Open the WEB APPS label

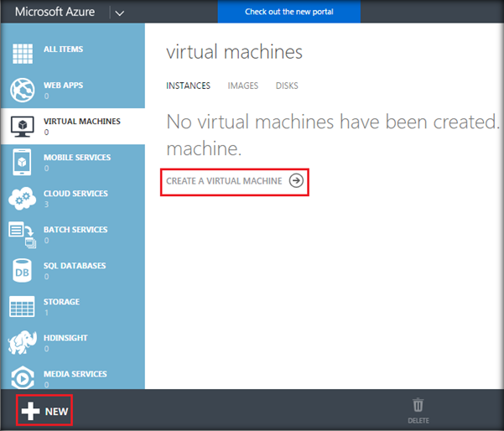tap(64, 86)
